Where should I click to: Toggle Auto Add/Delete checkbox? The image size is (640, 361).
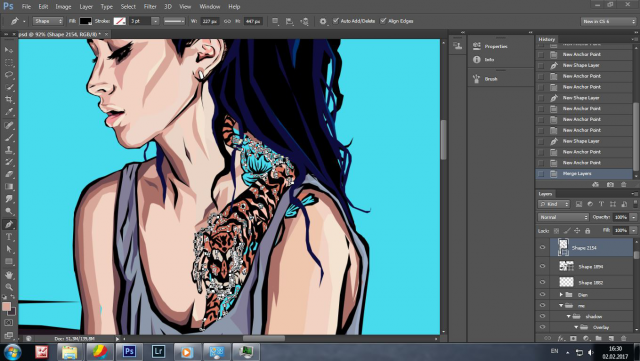coord(336,21)
